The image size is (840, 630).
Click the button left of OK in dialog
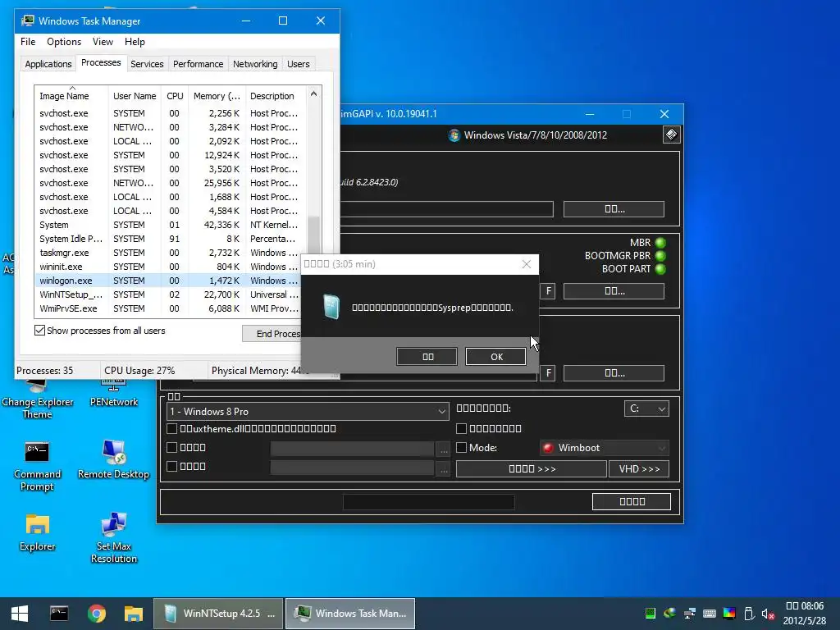(427, 357)
